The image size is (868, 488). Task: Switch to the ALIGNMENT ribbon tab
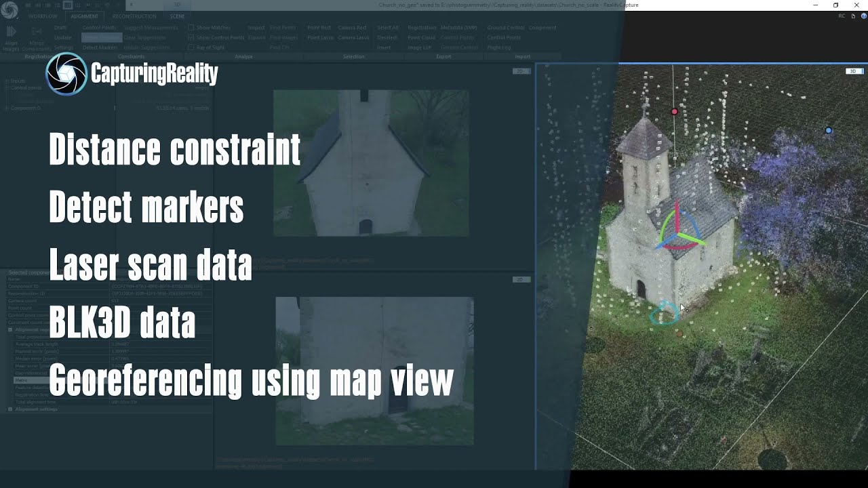[x=85, y=16]
